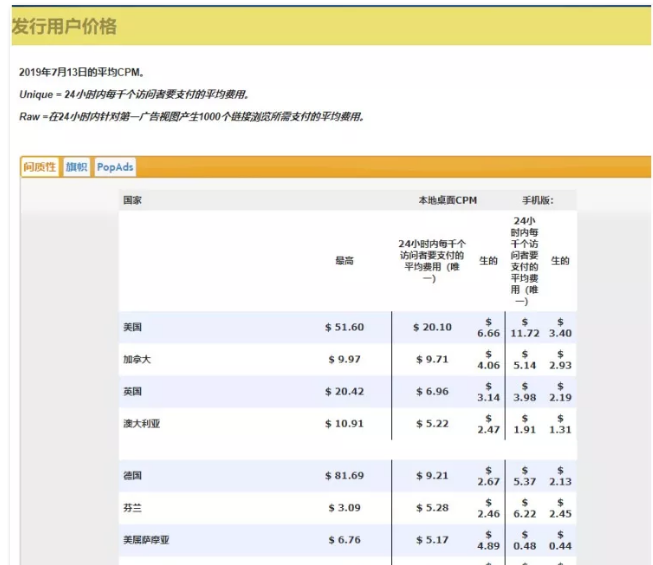This screenshot has height=565, width=653.
Task: Select the 芬兰 country row label
Action: (132, 508)
